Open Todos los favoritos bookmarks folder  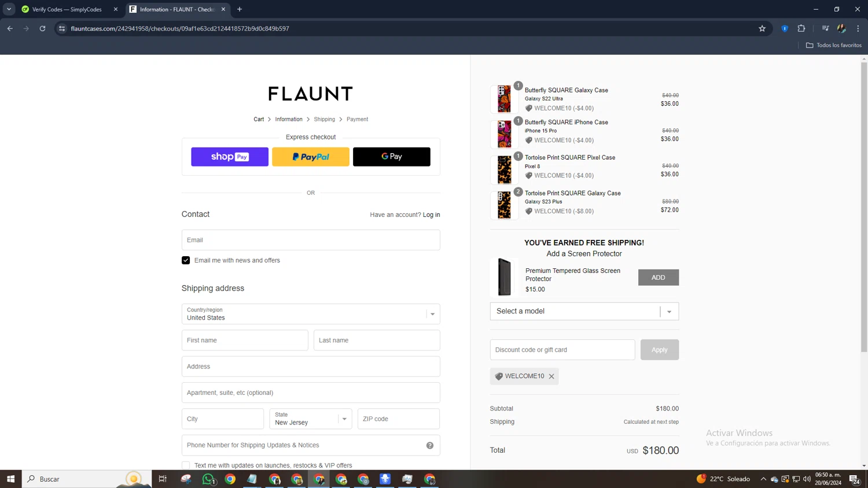834,45
